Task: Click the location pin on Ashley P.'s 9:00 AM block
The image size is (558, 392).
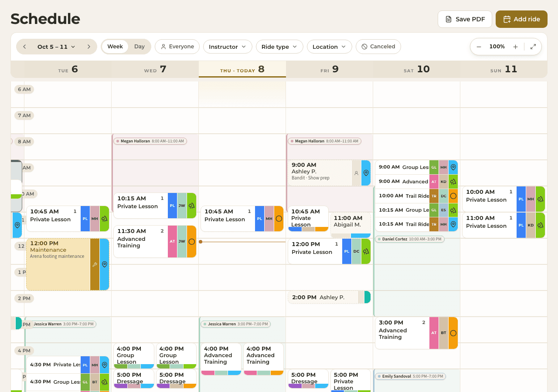Action: click(366, 173)
